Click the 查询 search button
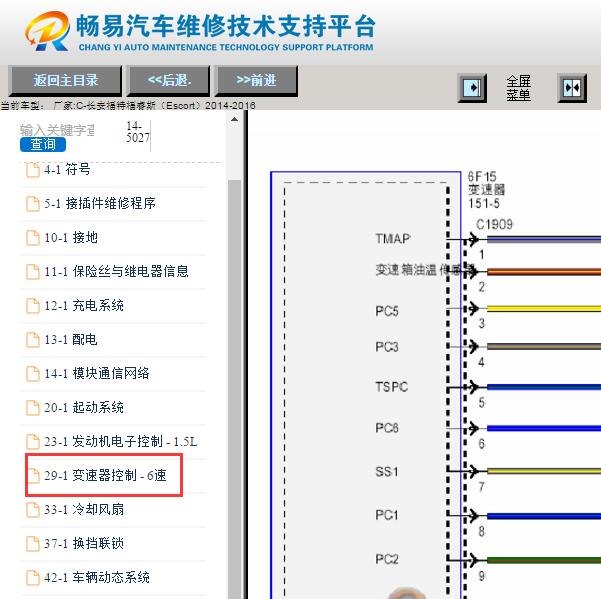 pyautogui.click(x=43, y=144)
